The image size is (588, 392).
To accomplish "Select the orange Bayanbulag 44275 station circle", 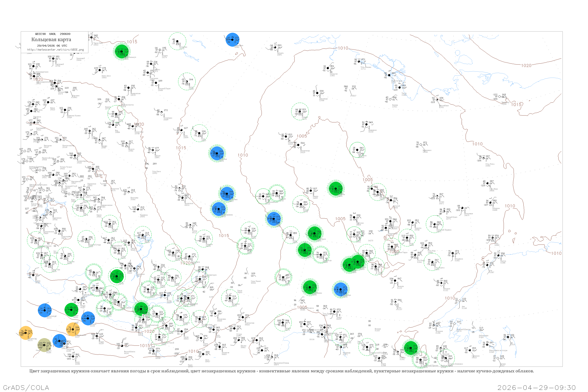I will pos(26,333).
